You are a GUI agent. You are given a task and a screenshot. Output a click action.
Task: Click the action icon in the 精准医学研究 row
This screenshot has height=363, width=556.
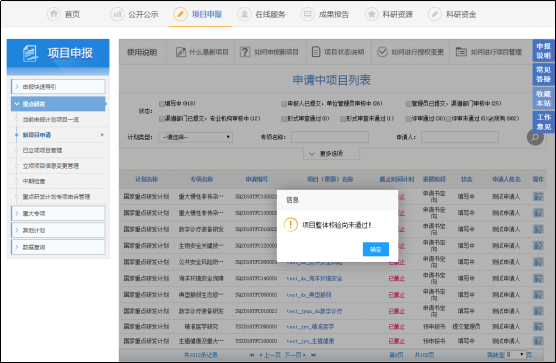click(538, 326)
